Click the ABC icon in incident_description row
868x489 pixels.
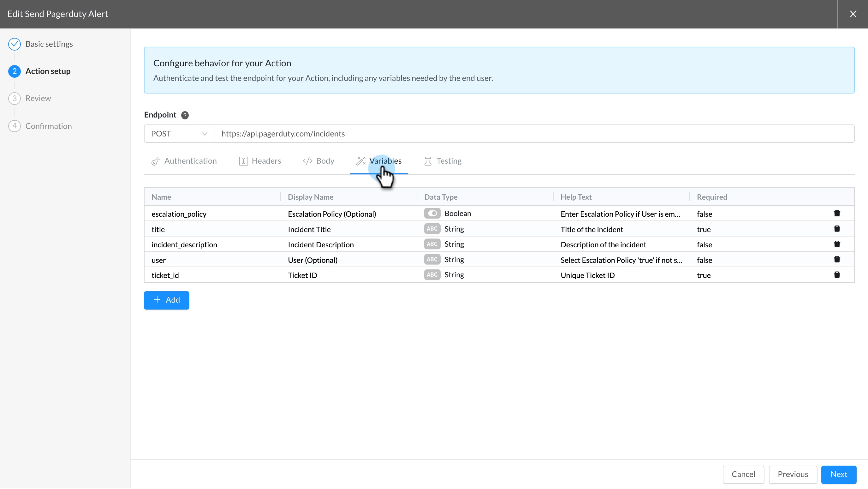tap(432, 244)
